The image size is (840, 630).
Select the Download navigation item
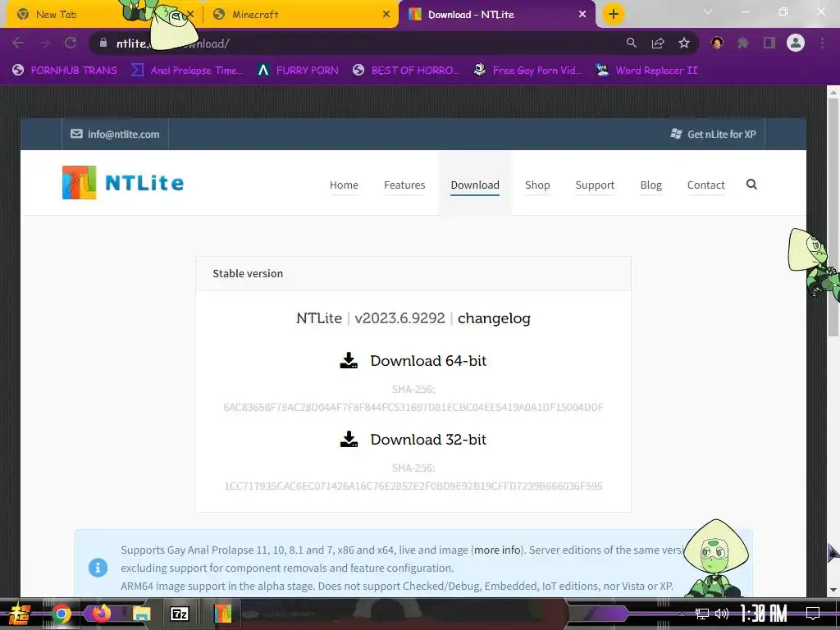[475, 185]
